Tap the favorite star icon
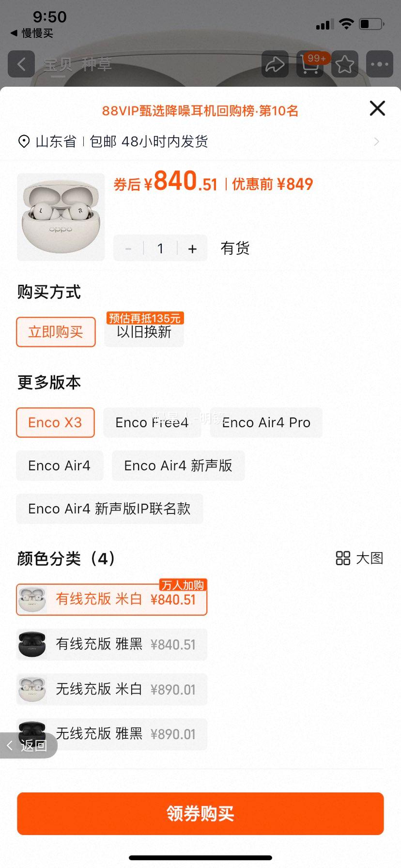Screen dimensions: 401x868 [345, 64]
